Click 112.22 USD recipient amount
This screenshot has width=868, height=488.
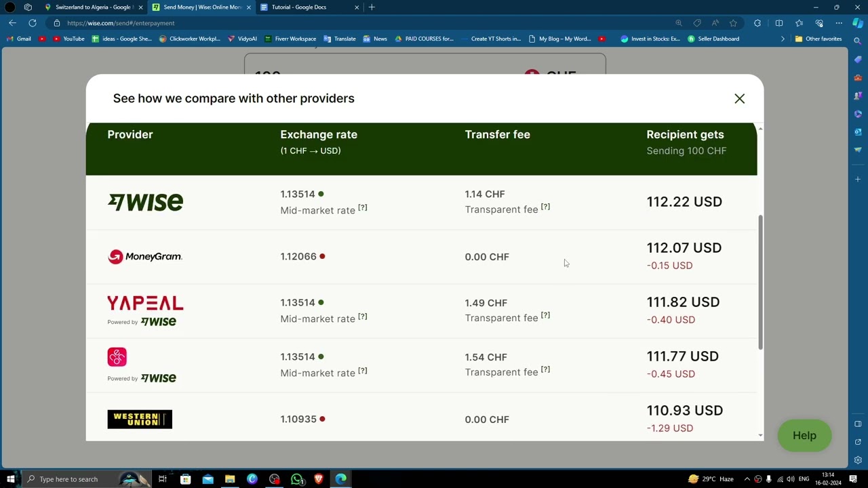[x=684, y=201]
